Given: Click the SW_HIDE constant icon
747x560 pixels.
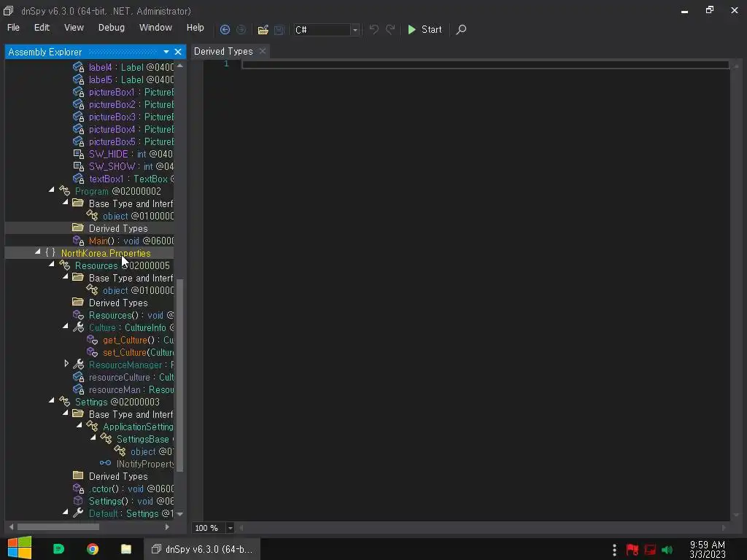Looking at the screenshot, I should click(x=78, y=154).
